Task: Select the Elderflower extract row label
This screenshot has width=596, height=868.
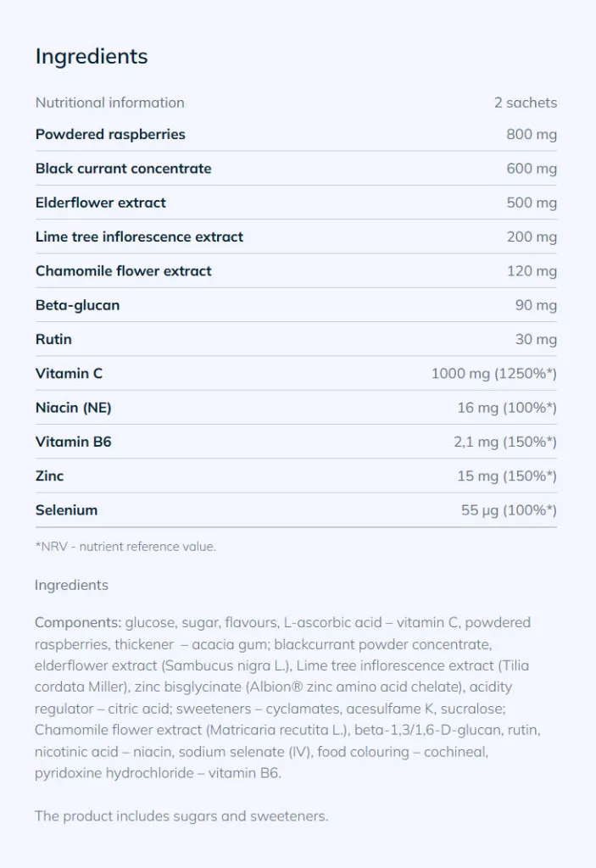Action: [x=101, y=203]
